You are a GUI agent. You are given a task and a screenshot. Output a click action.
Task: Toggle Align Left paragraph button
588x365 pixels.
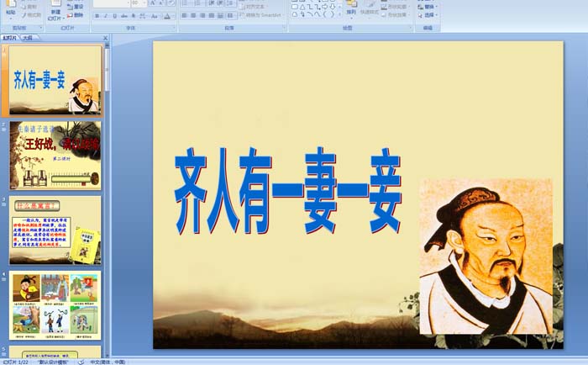tap(184, 15)
